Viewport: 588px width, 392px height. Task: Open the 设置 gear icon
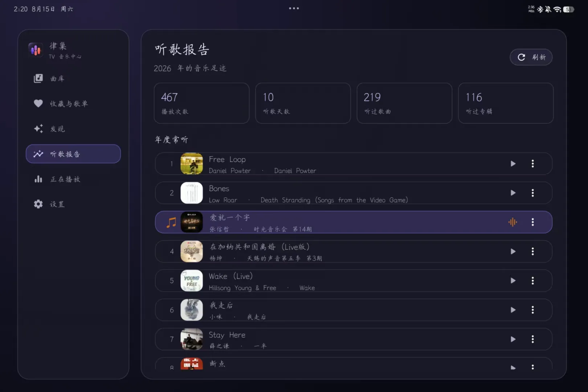click(38, 204)
